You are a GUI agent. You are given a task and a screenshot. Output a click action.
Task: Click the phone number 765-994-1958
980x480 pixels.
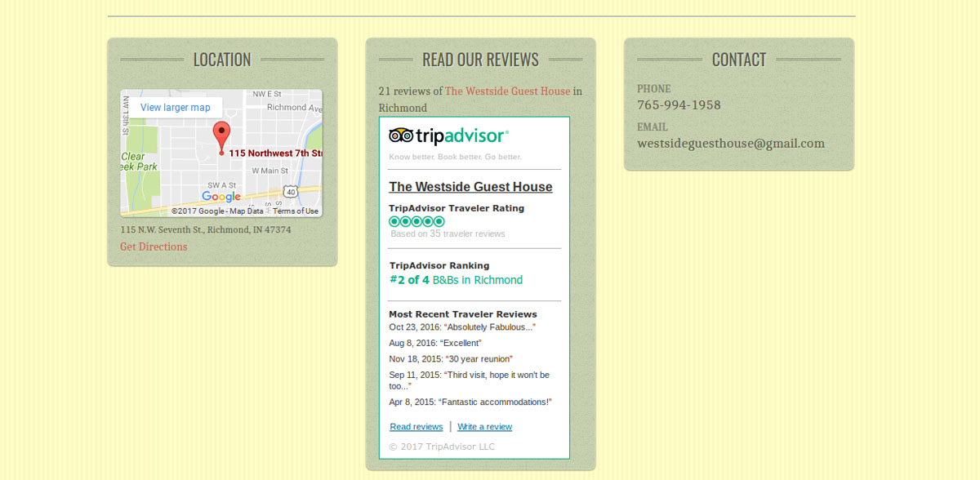click(679, 105)
